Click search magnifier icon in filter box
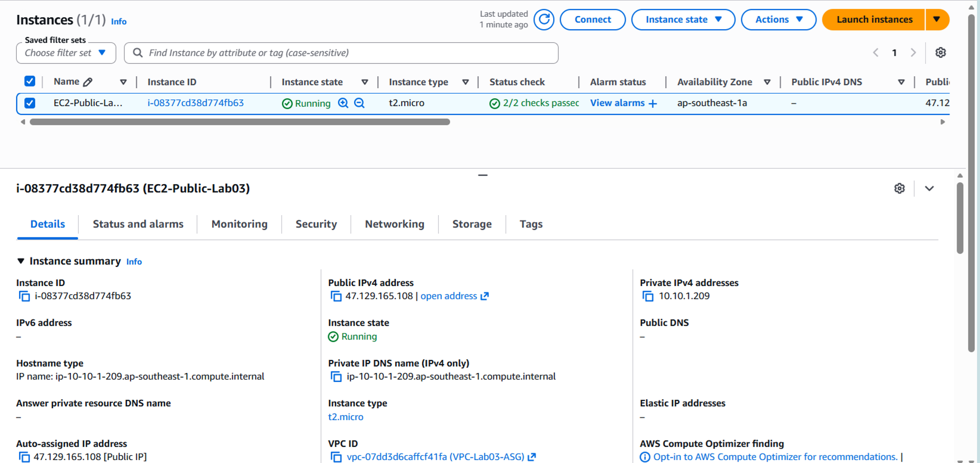 [x=138, y=52]
